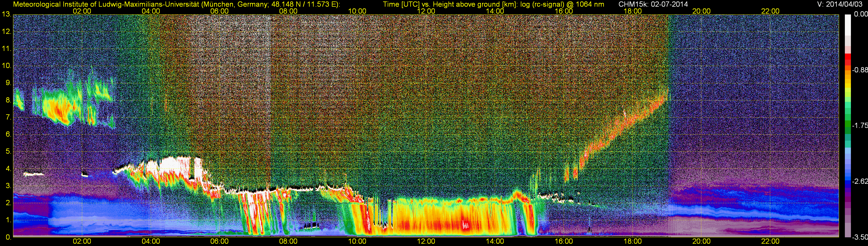Click the '16:00' label on the lower time axis
The width and height of the screenshot is (868, 246).
click(x=564, y=241)
